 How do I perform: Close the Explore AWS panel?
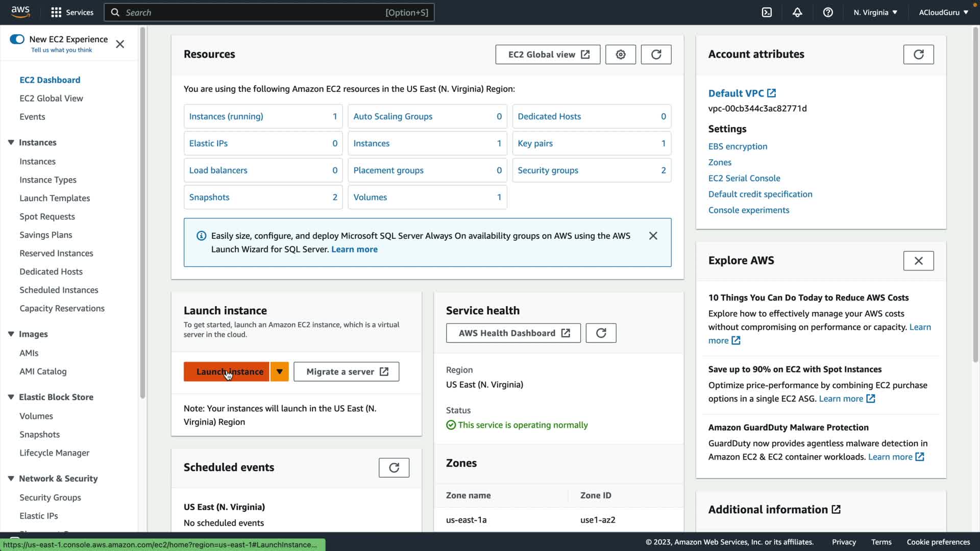(x=918, y=261)
